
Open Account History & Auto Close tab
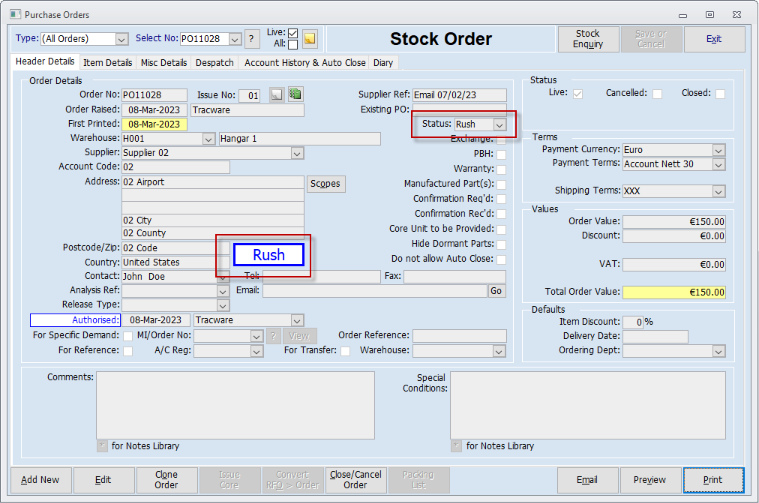pos(304,62)
